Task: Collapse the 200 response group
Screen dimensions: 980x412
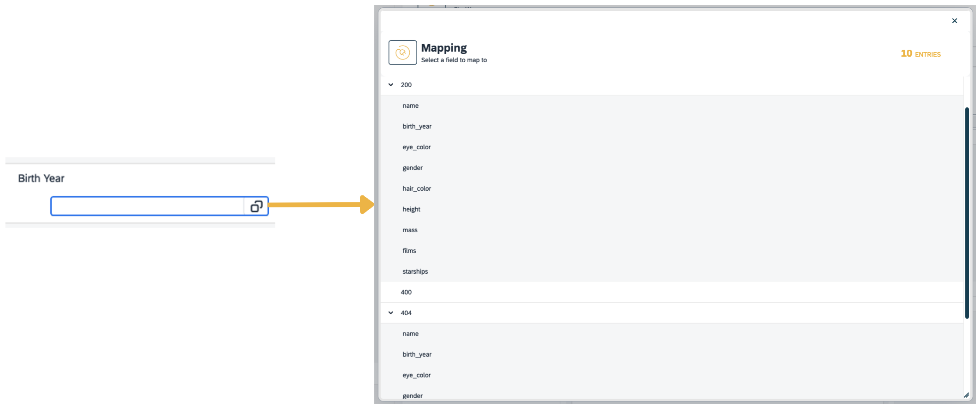Action: click(391, 85)
